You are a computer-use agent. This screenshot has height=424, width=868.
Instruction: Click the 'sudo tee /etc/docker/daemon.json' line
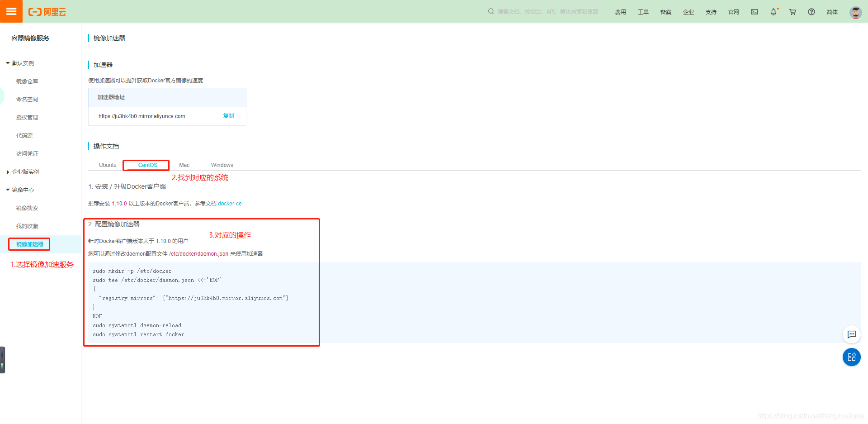(157, 280)
